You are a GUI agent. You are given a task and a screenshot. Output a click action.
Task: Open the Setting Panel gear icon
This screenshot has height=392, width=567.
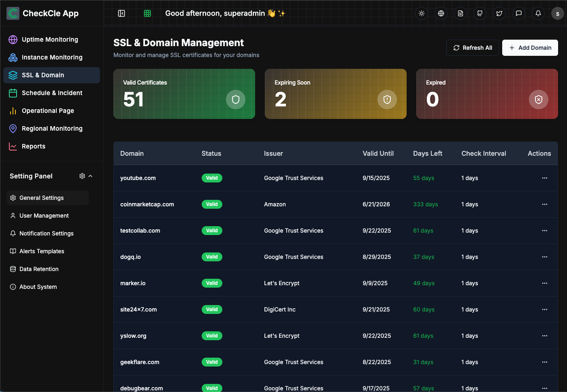click(82, 176)
